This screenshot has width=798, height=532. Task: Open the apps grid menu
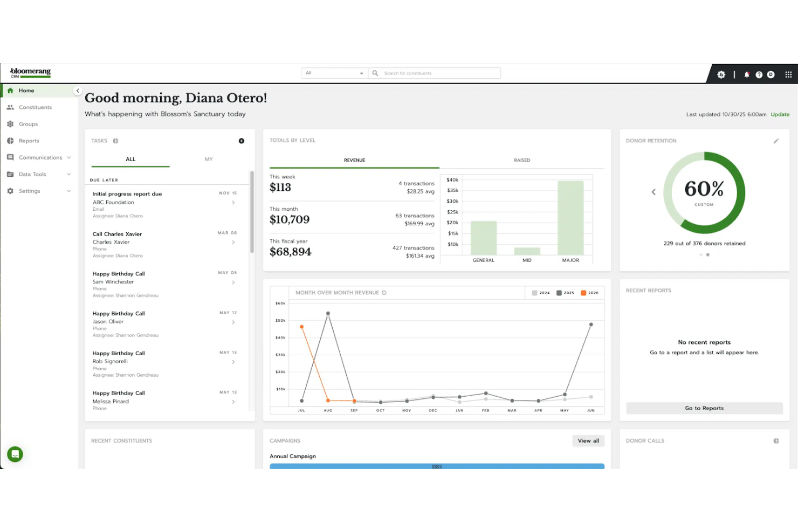pyautogui.click(x=788, y=75)
